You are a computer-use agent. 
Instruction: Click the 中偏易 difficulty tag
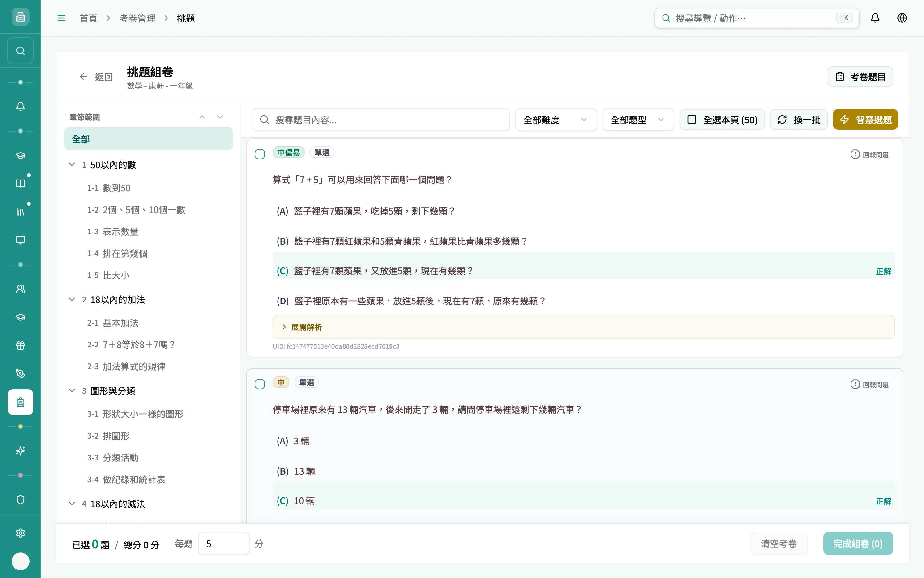[289, 152]
